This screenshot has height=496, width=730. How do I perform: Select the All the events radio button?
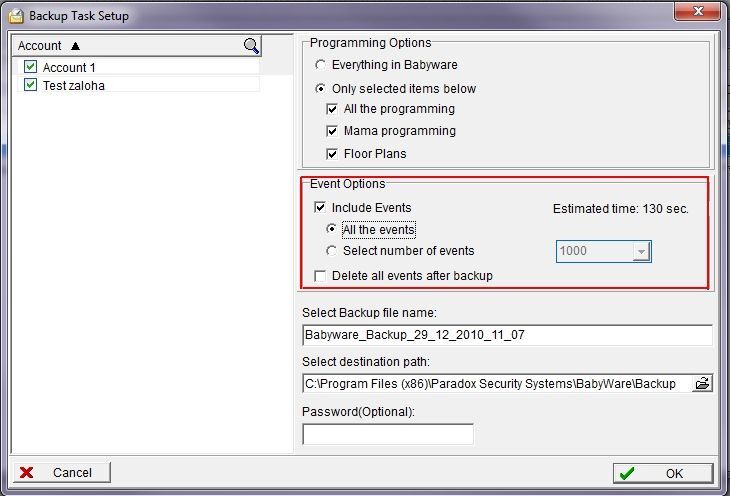pyautogui.click(x=332, y=230)
